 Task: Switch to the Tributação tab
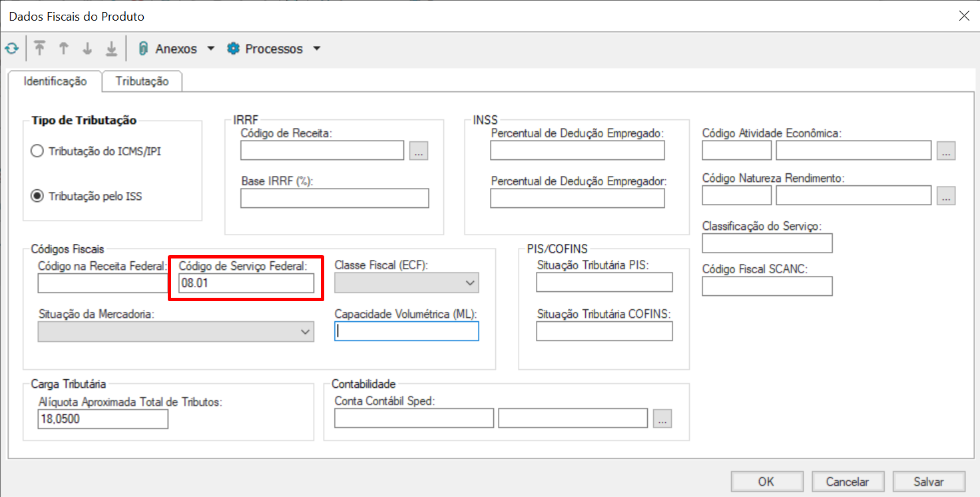(x=142, y=81)
